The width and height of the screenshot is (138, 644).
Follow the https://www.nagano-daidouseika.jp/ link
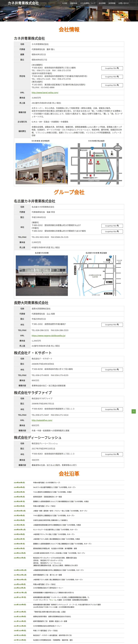click(48, 336)
